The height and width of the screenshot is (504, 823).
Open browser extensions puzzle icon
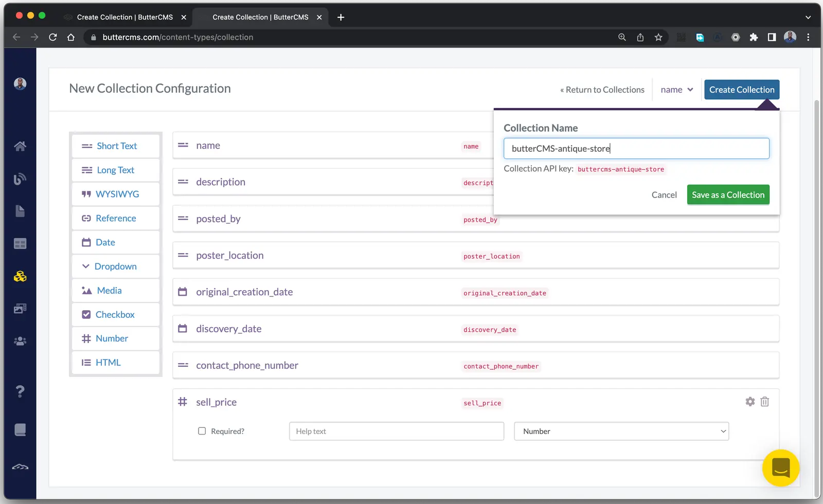pos(754,37)
